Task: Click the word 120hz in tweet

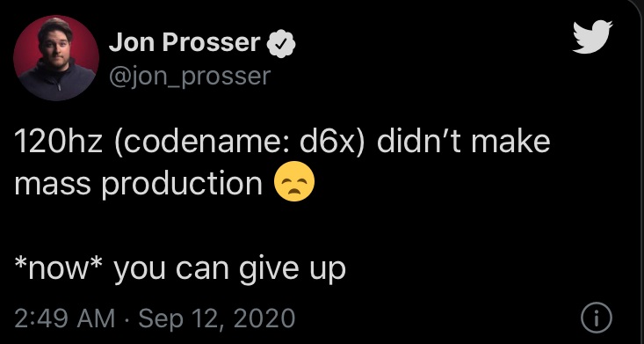Action: pos(58,142)
